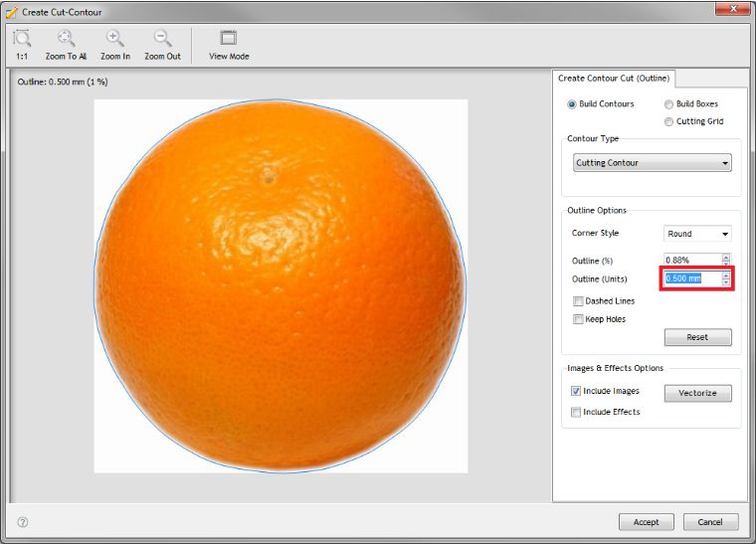Viewport: 756px width, 544px height.
Task: Select the Build Contours radio button
Action: click(572, 104)
